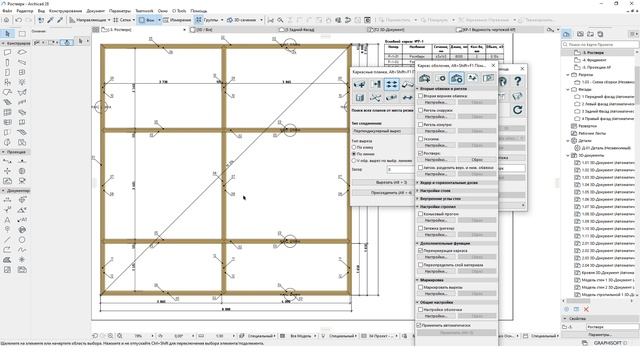The width and height of the screenshot is (640, 360).
Task: Click the question mark help icon in rear palette
Action: (x=518, y=81)
